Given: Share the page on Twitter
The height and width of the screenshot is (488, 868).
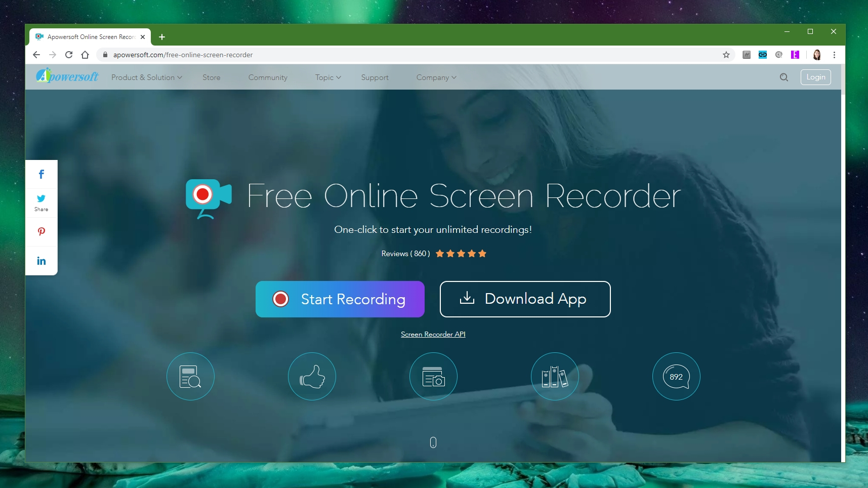Looking at the screenshot, I should tap(41, 198).
